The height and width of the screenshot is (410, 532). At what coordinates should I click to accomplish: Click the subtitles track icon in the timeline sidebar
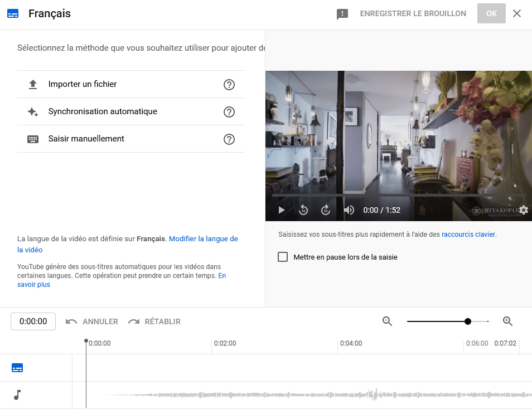[x=17, y=367]
